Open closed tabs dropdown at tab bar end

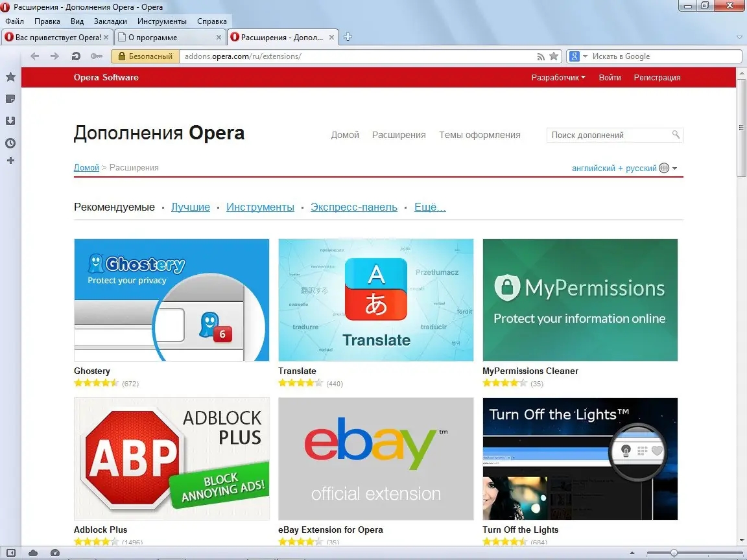pos(739,37)
